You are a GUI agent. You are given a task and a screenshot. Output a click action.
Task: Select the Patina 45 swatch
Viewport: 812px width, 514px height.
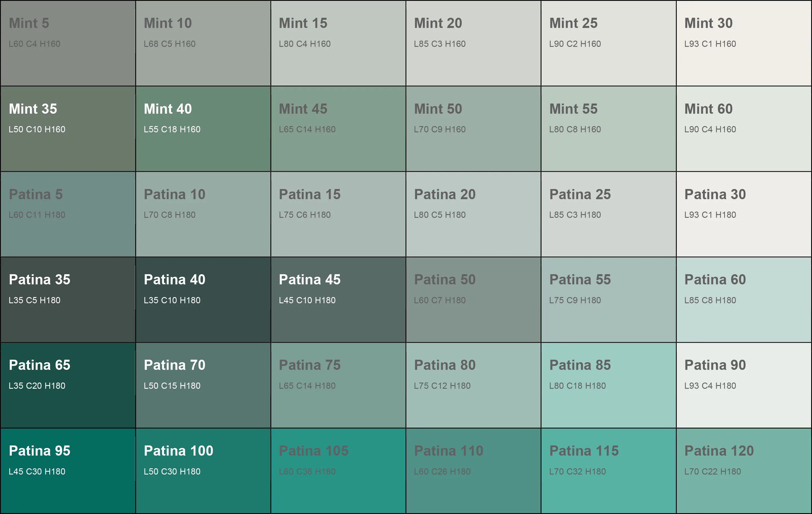point(338,299)
